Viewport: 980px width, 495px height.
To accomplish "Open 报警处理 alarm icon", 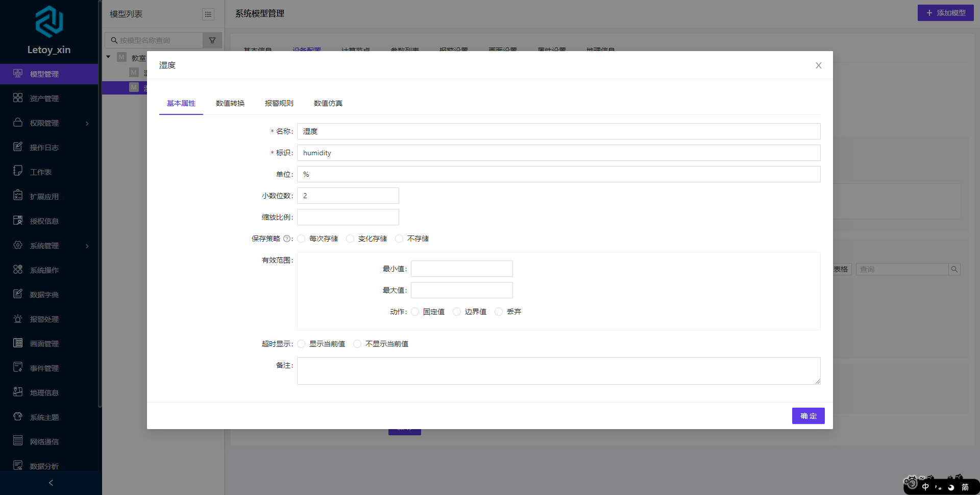I will pyautogui.click(x=18, y=319).
